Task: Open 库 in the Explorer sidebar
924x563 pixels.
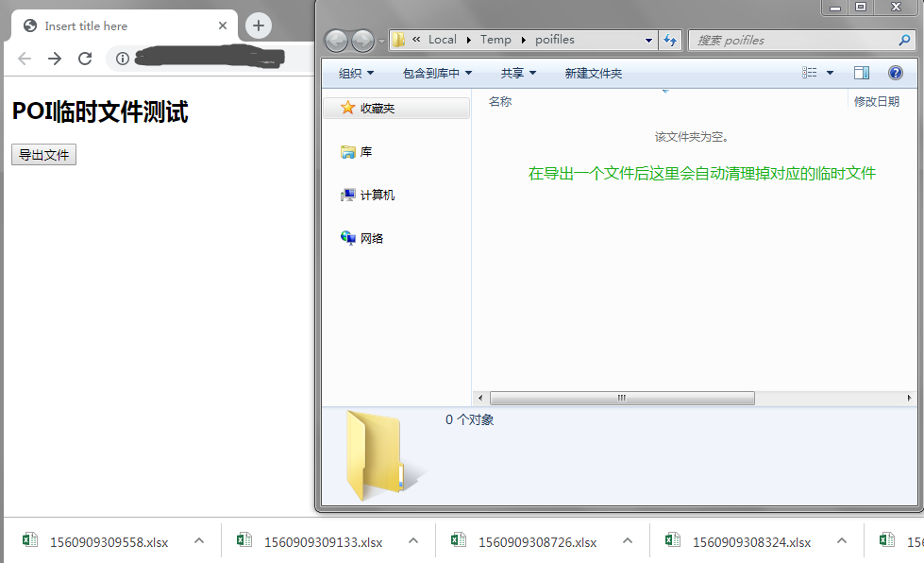Action: click(x=365, y=151)
